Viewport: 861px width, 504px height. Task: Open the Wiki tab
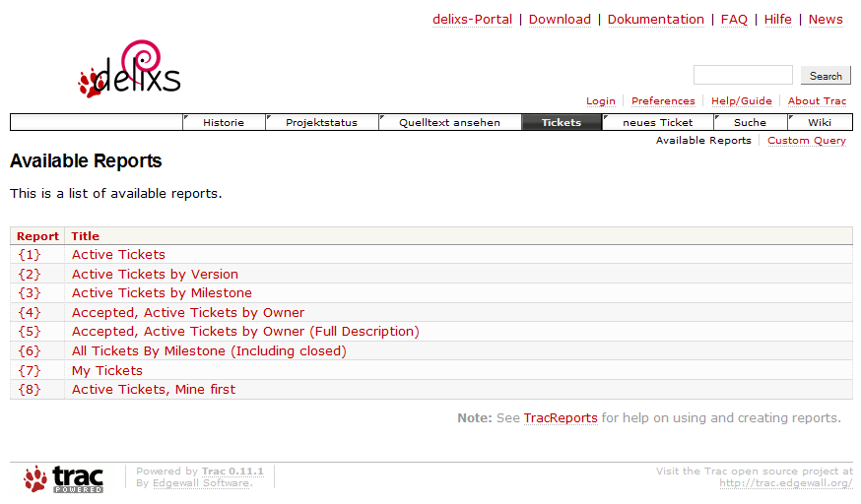point(820,123)
